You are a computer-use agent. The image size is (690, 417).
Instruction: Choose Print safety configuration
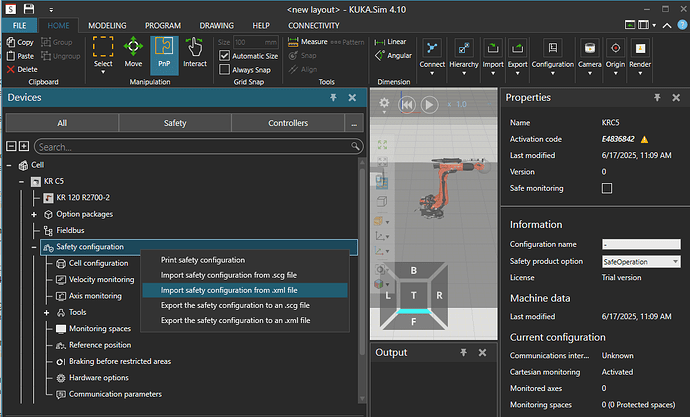245,260
